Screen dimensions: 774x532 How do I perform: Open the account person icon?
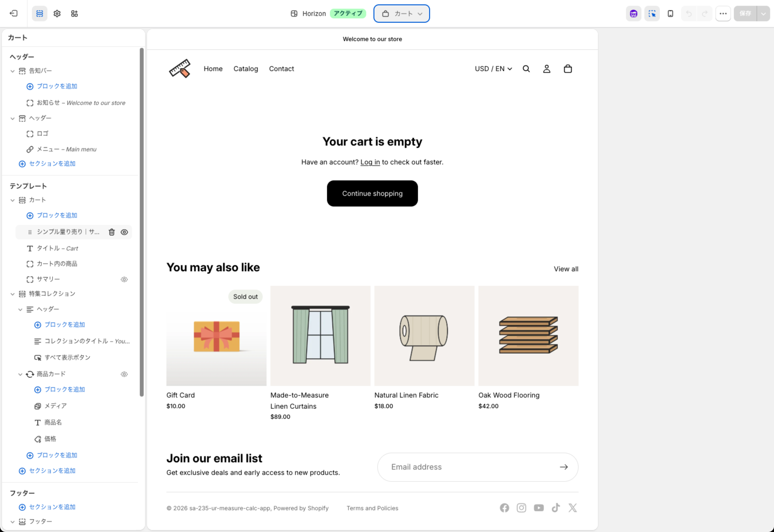click(547, 69)
